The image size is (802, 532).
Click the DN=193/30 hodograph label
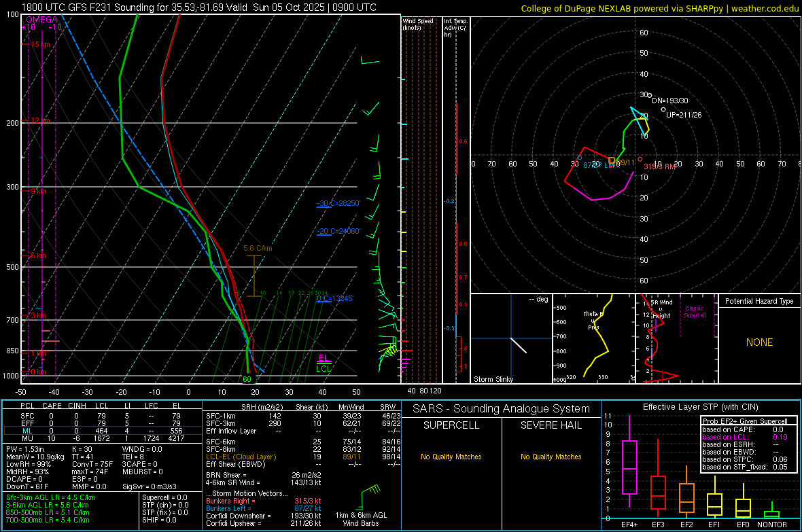point(669,101)
